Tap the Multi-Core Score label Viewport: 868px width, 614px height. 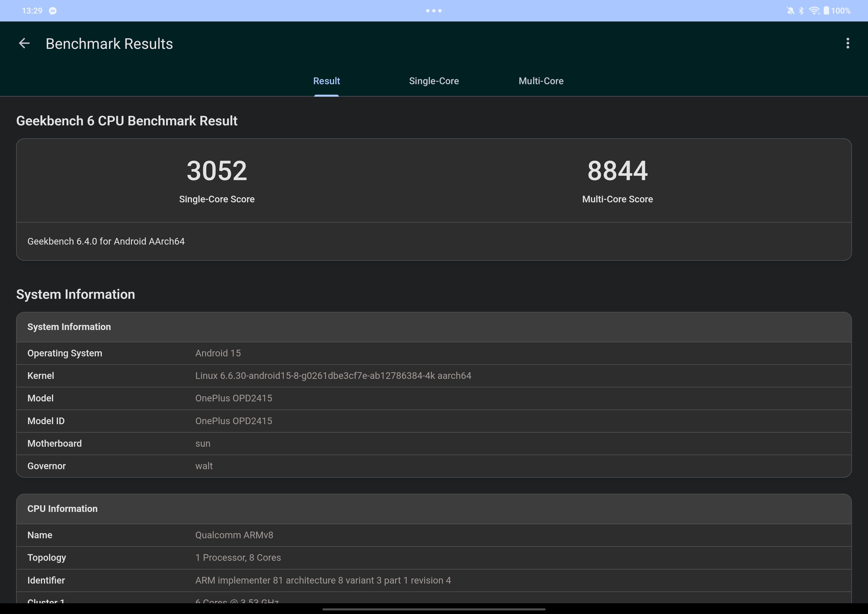[x=617, y=199]
